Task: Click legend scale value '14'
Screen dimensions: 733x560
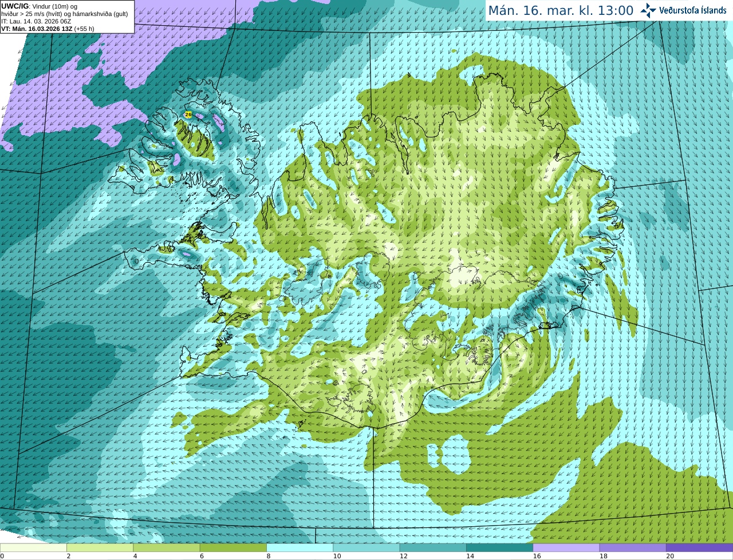Action: pos(470,556)
